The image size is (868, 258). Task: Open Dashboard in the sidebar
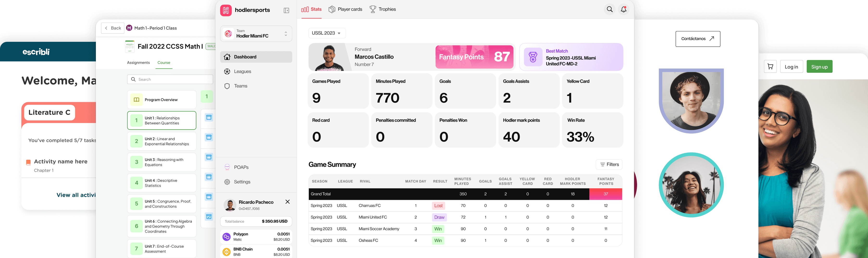(x=256, y=57)
